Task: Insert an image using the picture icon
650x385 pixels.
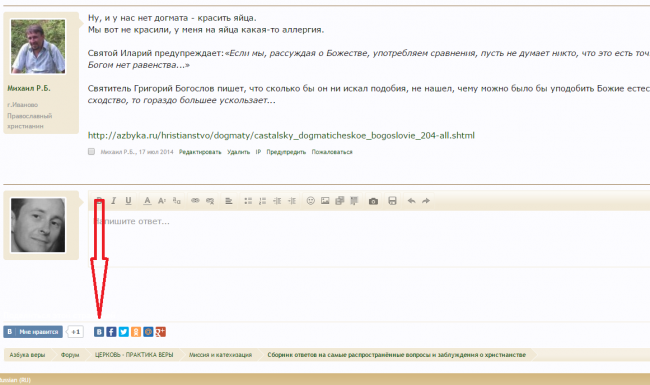Action: pos(325,201)
